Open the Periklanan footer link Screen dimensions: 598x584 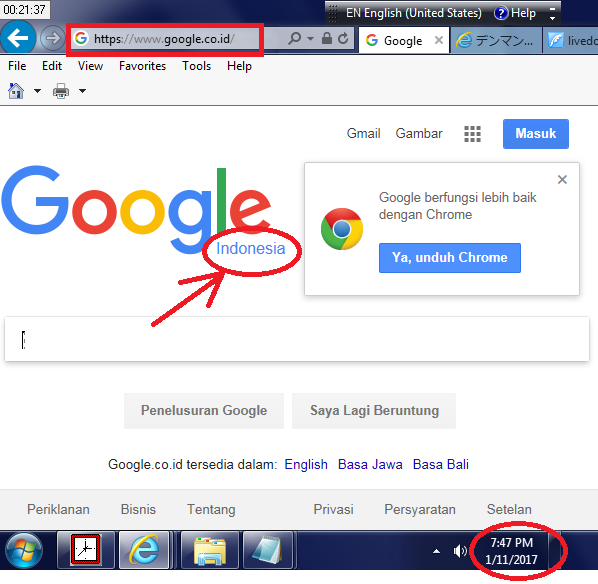[58, 509]
